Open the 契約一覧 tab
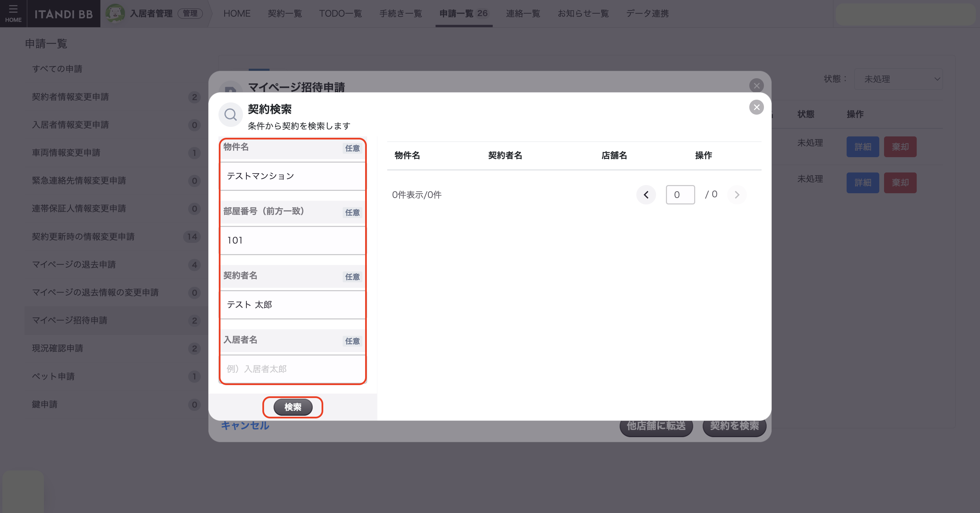 click(284, 13)
